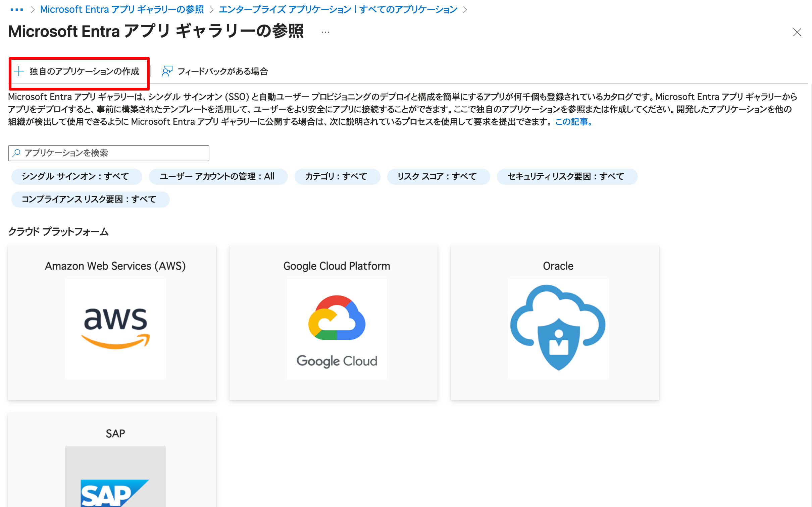812x507 pixels.
Task: Open the この記事 link
Action: (x=571, y=122)
